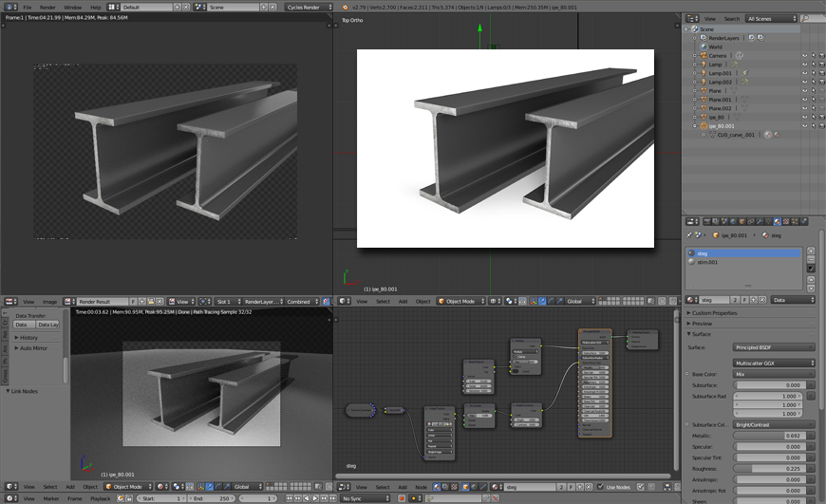
Task: Toggle Lamp.001 selectability cursor icon
Action: click(x=814, y=73)
